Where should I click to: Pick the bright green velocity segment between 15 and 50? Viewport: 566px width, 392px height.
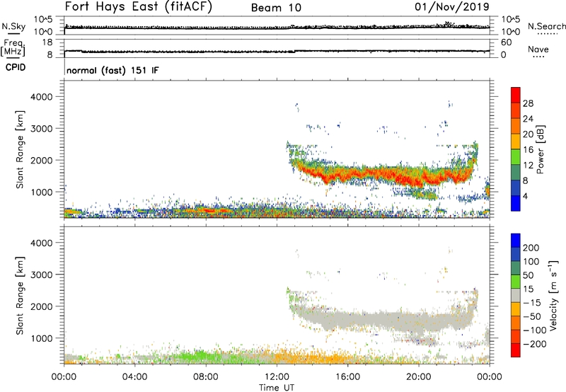point(516,282)
